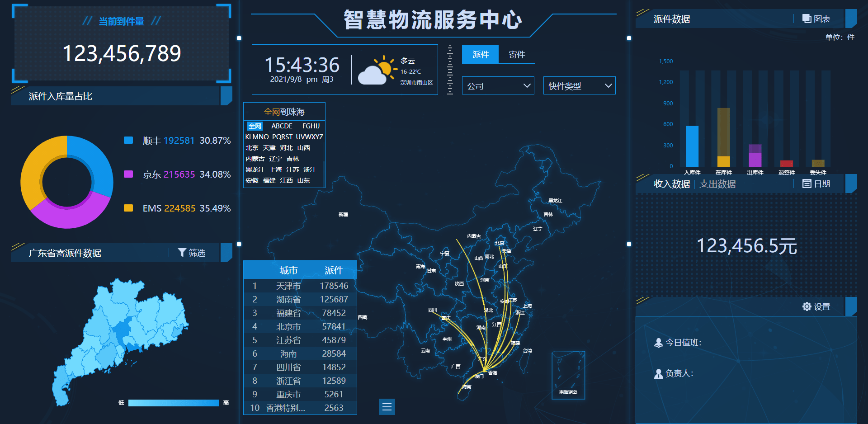The width and height of the screenshot is (868, 424).
Task: Open the 图表 chart view button
Action: coord(816,19)
